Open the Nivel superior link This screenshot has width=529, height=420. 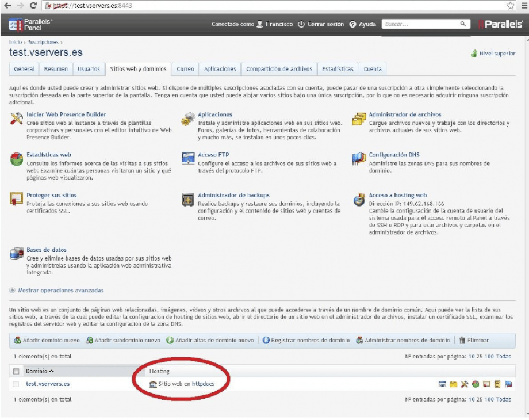[x=498, y=52]
